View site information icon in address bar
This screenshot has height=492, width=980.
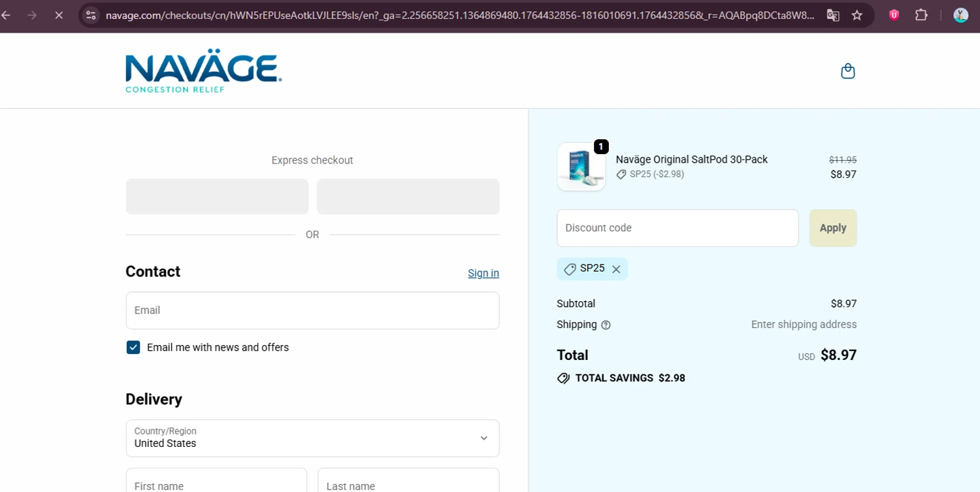pos(91,15)
